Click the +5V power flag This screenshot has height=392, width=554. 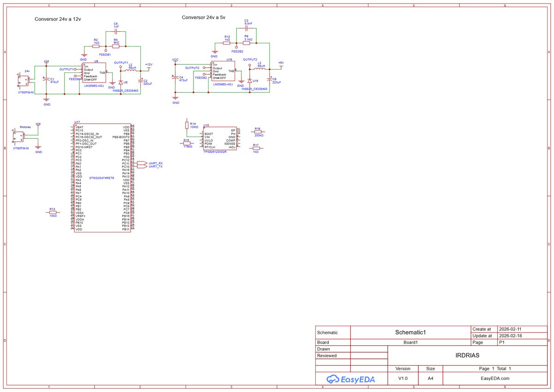coord(281,65)
